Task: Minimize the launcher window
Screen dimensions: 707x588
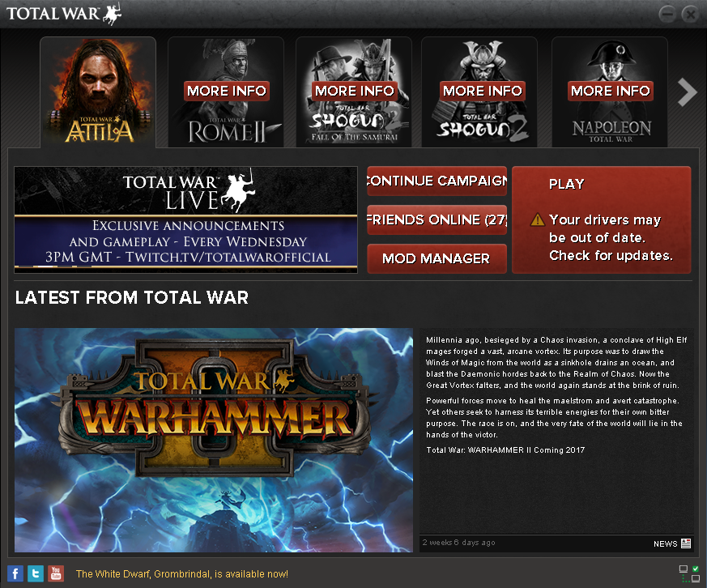Action: [667, 14]
